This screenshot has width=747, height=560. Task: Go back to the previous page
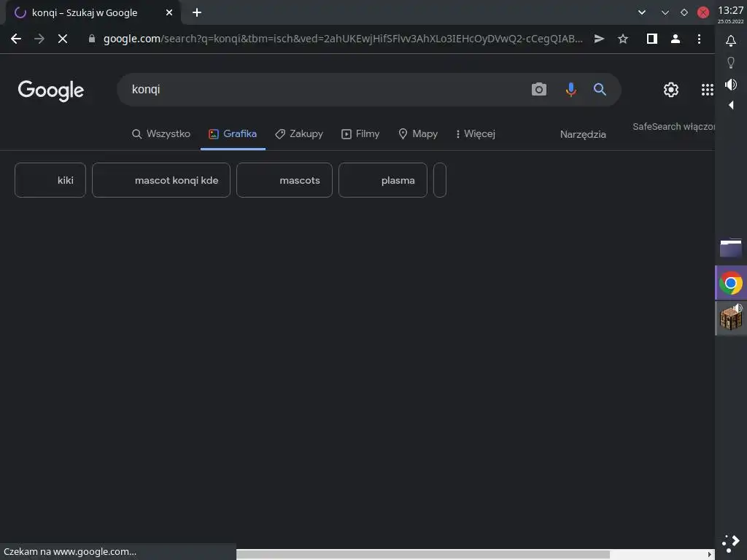coord(16,39)
